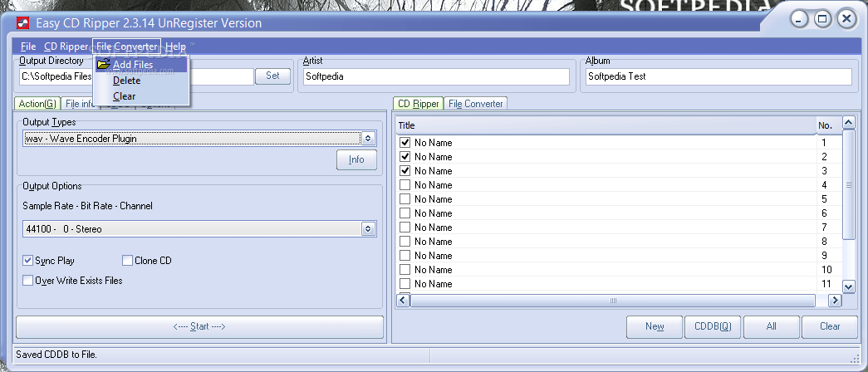Uncheck track number 3 checkbox
Screen dimensions: 868x372
[405, 170]
